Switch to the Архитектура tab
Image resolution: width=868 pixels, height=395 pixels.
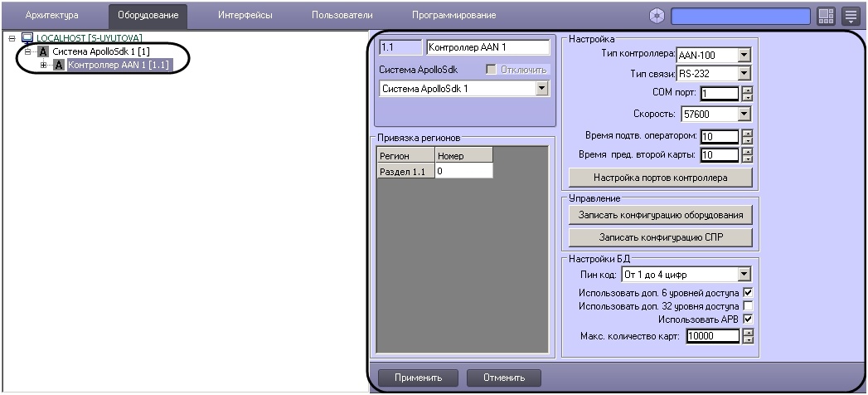click(52, 15)
